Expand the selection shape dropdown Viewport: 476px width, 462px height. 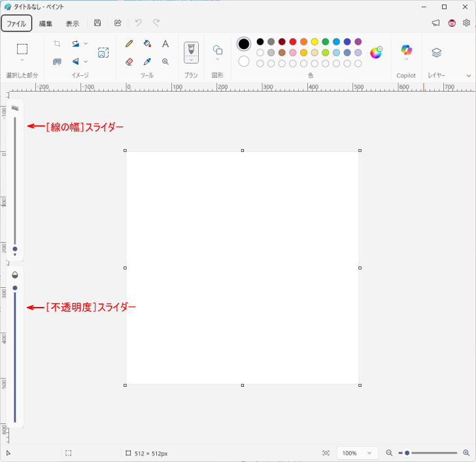coord(22,60)
